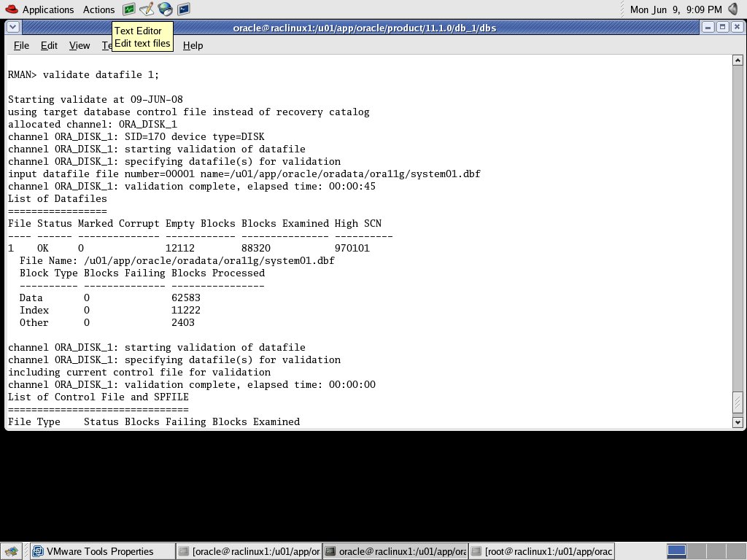The image size is (747, 560).
Task: Click the terminal scrollbar down arrow
Action: (x=738, y=422)
